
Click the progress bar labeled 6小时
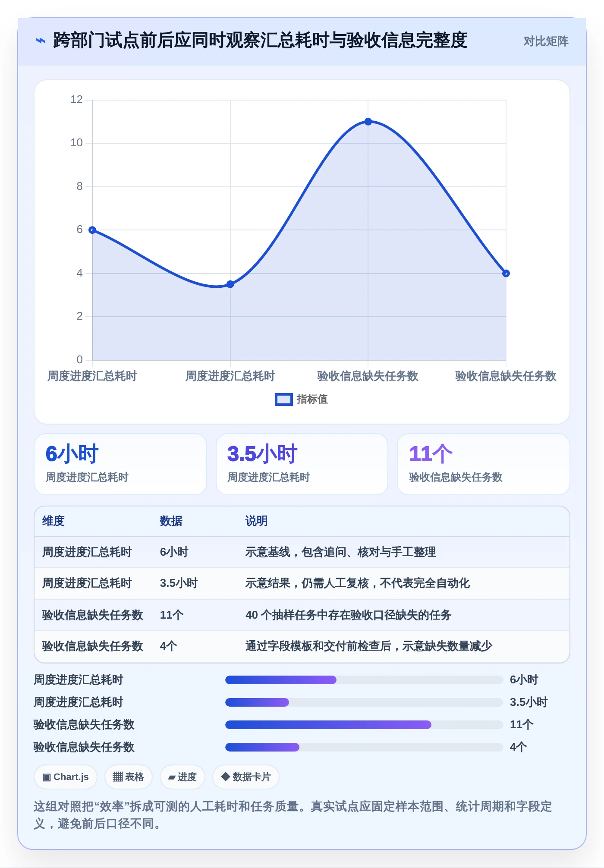point(364,680)
